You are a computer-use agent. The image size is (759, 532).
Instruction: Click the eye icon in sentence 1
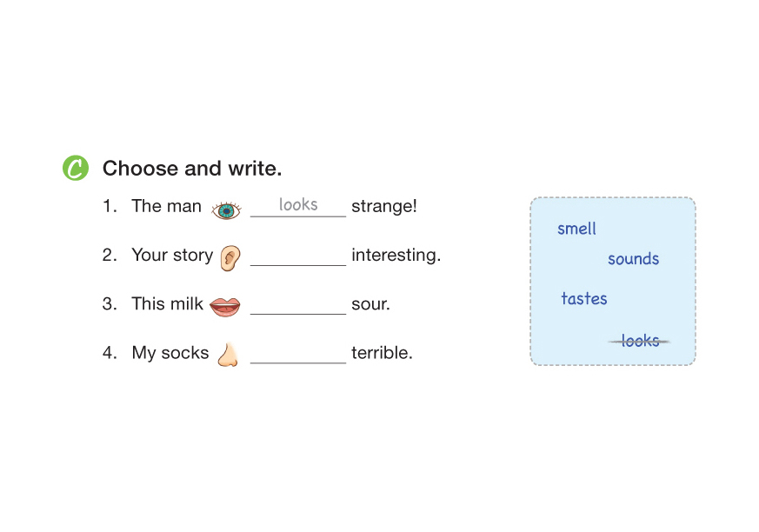(x=227, y=209)
